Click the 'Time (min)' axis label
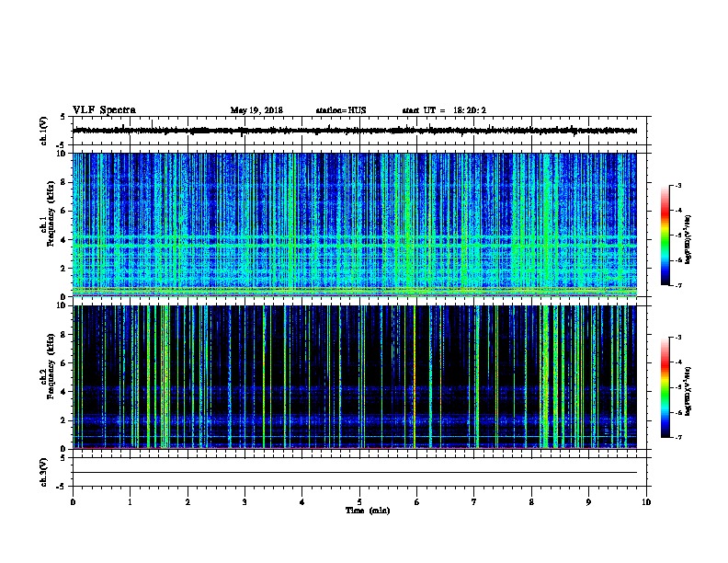 pyautogui.click(x=368, y=511)
